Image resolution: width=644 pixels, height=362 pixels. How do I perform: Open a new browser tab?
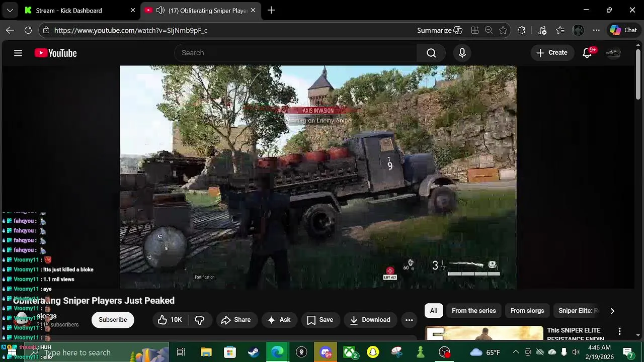tap(271, 10)
